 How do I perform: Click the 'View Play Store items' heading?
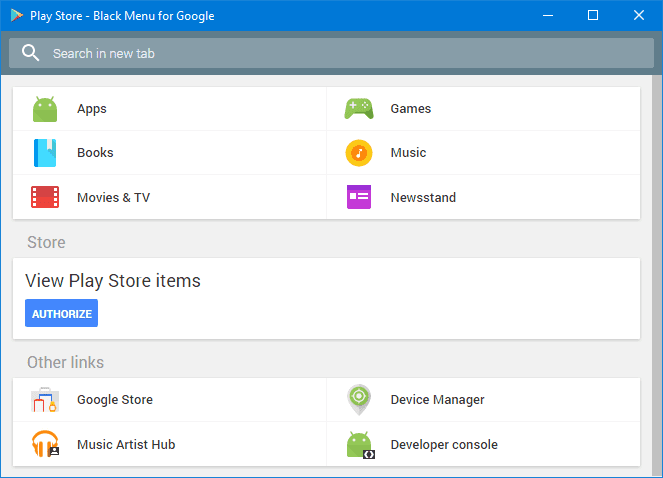coord(113,281)
